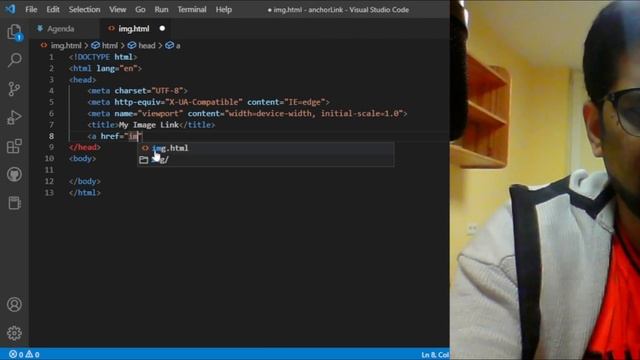The image size is (640, 360).
Task: Click the DOCTYPE html declaration
Action: coord(103,57)
